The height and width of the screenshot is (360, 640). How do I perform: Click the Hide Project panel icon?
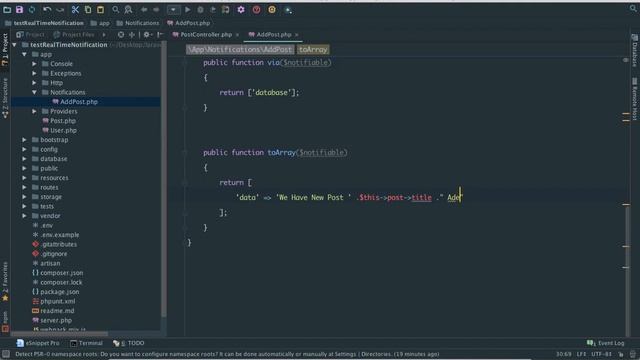[x=160, y=35]
